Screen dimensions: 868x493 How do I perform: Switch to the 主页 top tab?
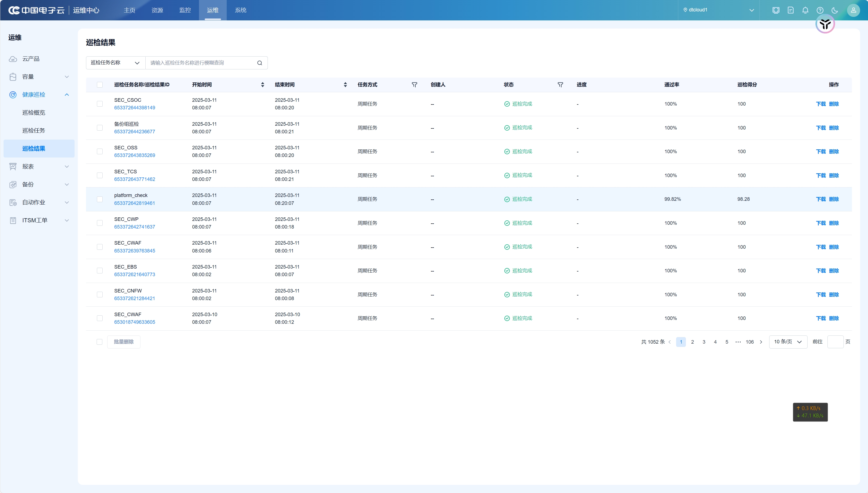(x=129, y=10)
